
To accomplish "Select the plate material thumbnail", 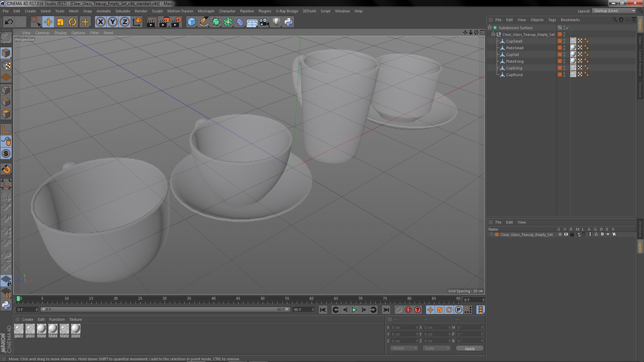I will pos(76,329).
